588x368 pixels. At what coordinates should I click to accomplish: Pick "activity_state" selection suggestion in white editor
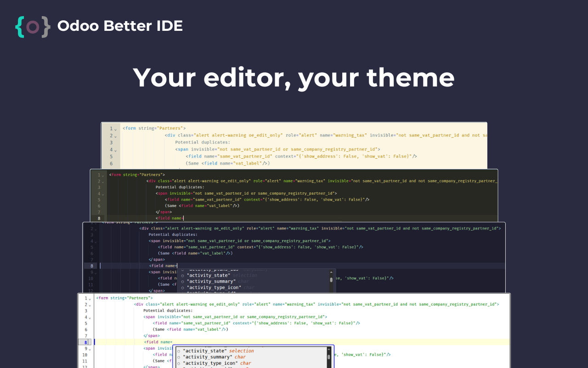point(250,351)
